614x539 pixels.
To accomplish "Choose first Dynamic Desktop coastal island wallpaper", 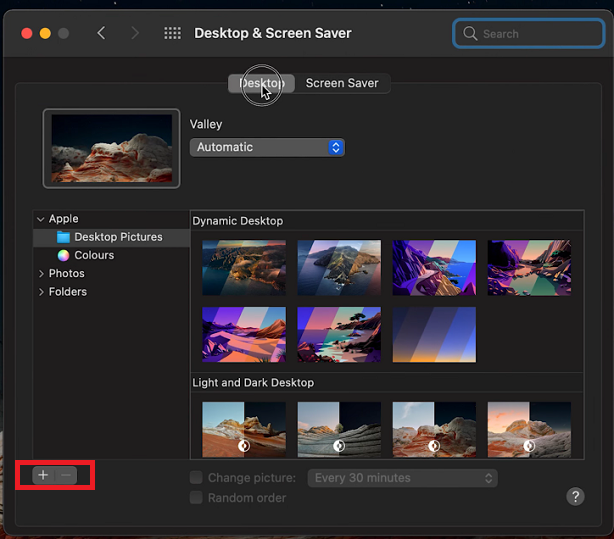I will 244,268.
